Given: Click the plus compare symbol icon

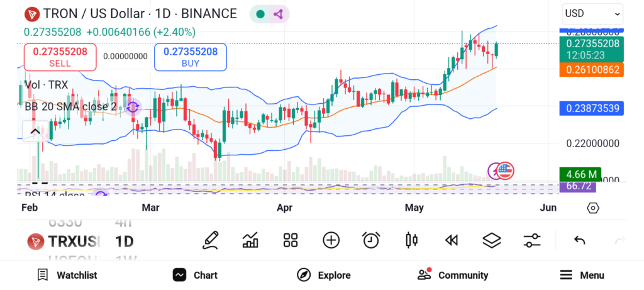Looking at the screenshot, I should coord(331,240).
